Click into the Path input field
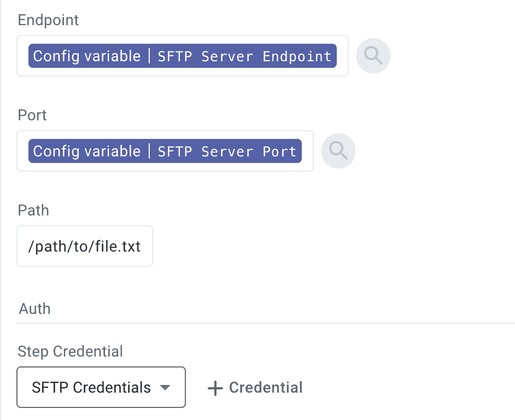Image resolution: width=515 pixels, height=420 pixels. [x=85, y=246]
